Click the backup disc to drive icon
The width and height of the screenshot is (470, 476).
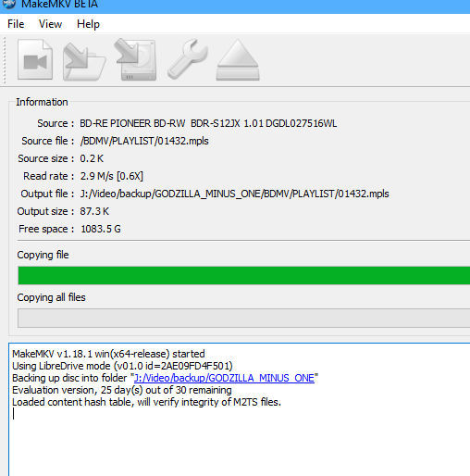[x=136, y=59]
